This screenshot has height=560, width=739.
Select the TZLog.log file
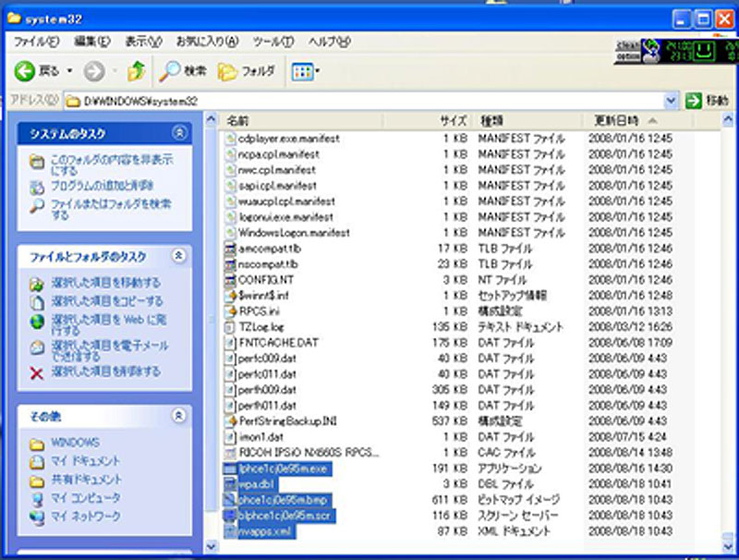260,327
